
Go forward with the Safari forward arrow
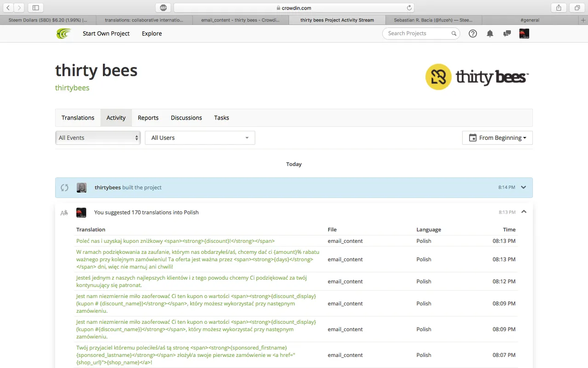click(x=20, y=8)
